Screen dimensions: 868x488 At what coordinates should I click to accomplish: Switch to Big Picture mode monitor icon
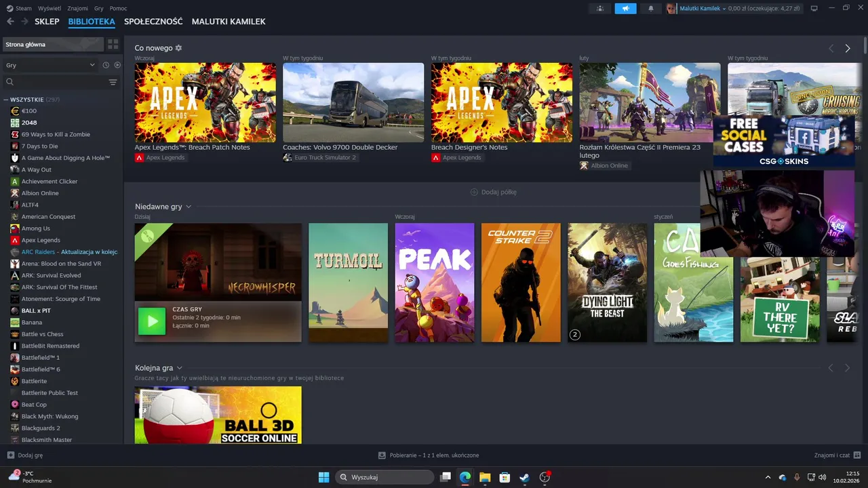point(814,8)
